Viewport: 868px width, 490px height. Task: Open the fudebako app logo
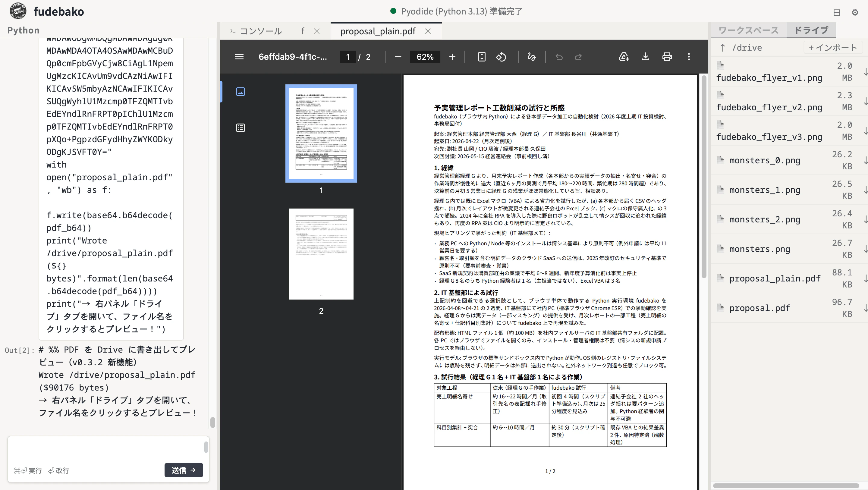[17, 11]
